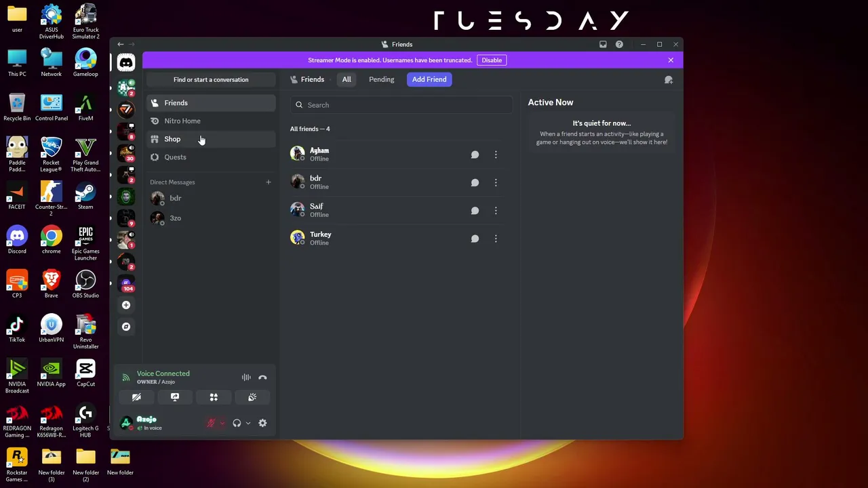
Task: Create a new DM with plus icon
Action: click(x=268, y=182)
